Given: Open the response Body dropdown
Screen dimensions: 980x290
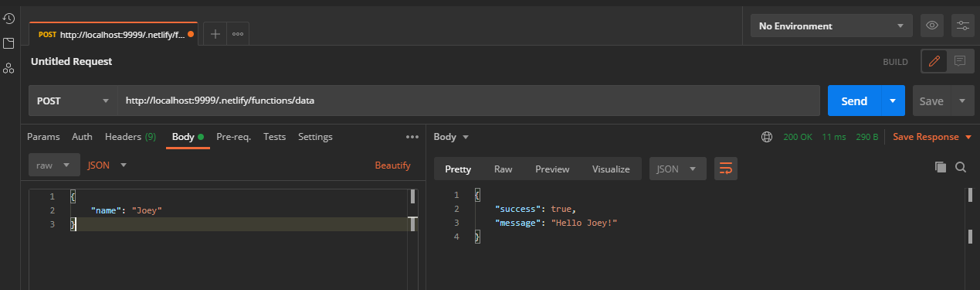Looking at the screenshot, I should point(452,137).
